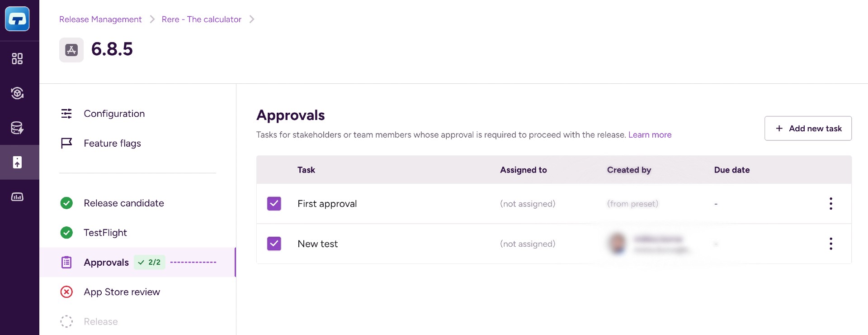The height and width of the screenshot is (335, 868).
Task: Select the Feature flags flag icon
Action: coord(66,143)
